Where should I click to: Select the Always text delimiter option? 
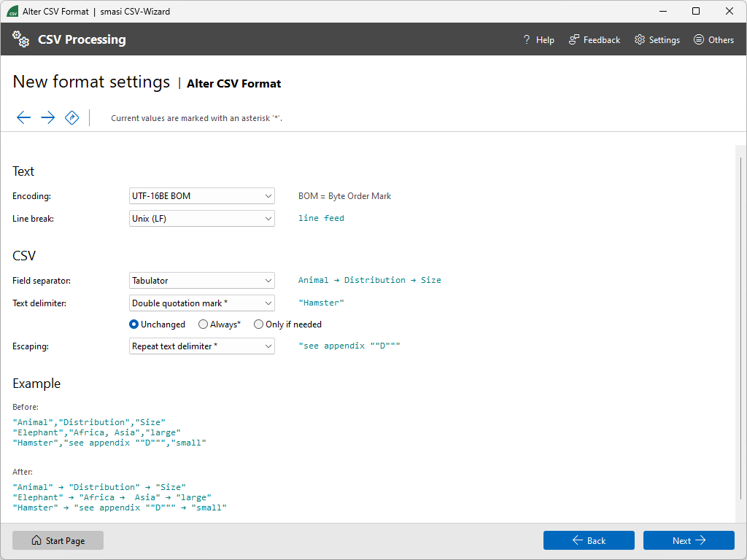203,324
